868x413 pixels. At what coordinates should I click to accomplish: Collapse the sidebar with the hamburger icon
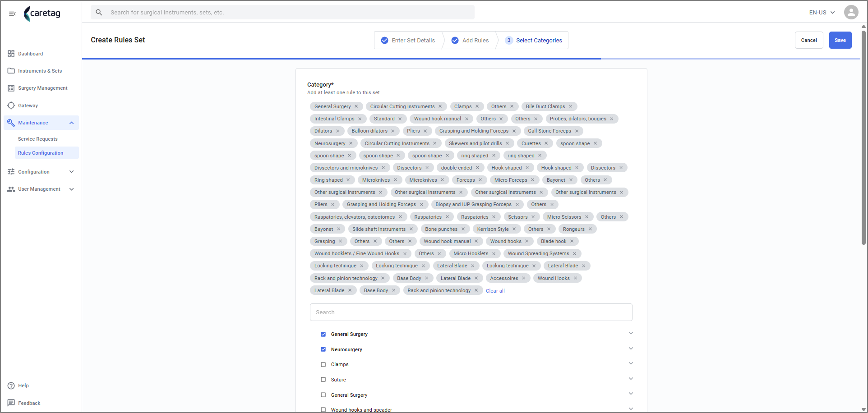[x=12, y=14]
